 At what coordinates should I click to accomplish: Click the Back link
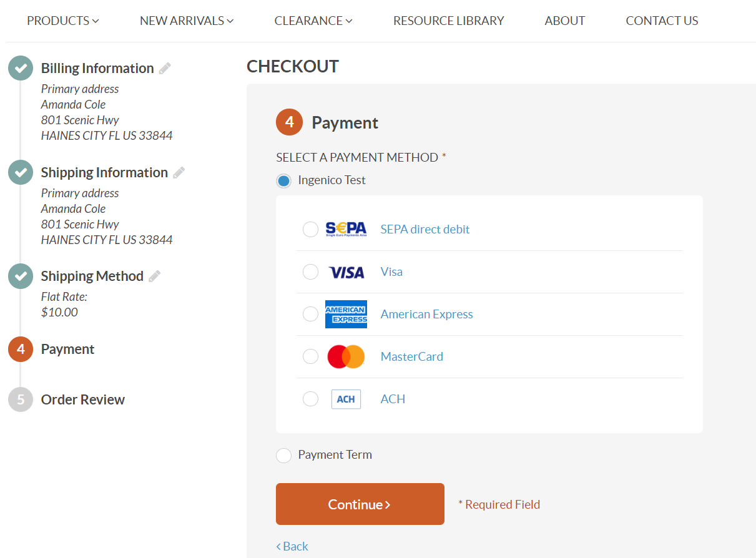point(292,546)
